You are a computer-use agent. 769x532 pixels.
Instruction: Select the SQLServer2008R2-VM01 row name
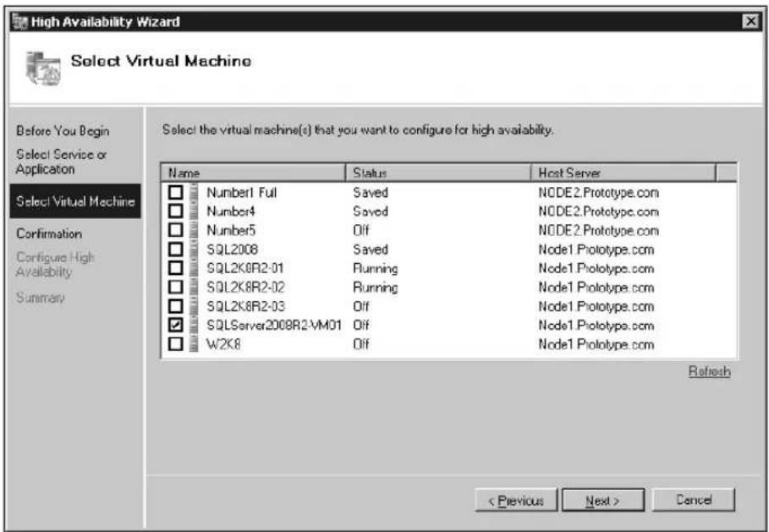pyautogui.click(x=273, y=325)
